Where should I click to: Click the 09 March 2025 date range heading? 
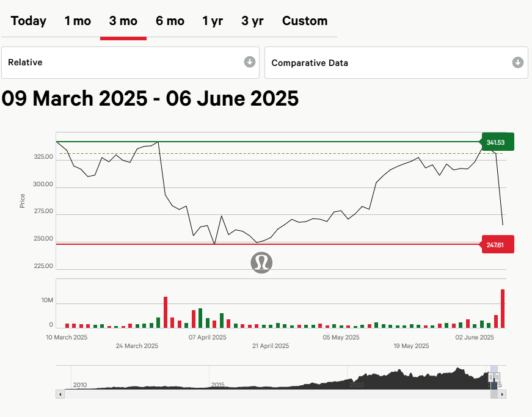click(149, 98)
